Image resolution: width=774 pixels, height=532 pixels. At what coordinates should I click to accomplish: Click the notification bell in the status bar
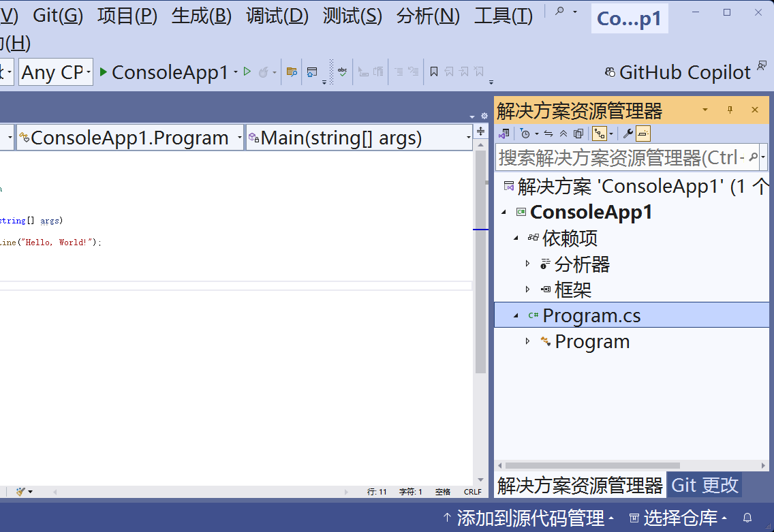click(x=747, y=518)
